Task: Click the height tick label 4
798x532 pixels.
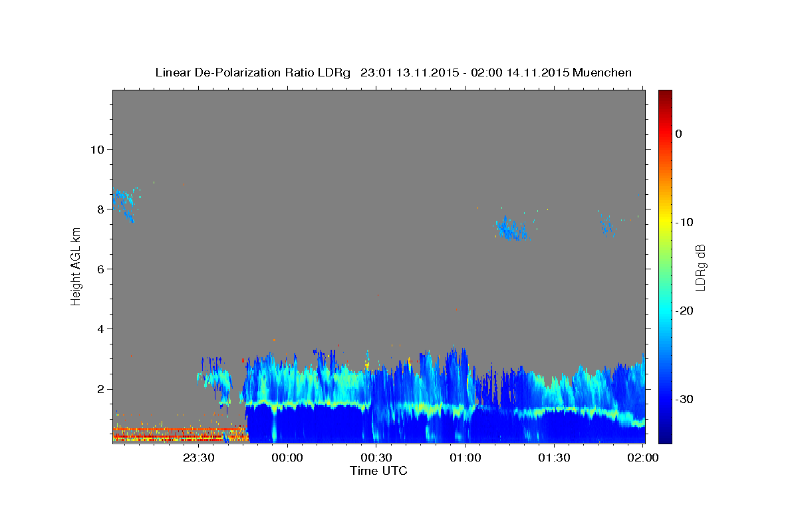Action: [101, 329]
